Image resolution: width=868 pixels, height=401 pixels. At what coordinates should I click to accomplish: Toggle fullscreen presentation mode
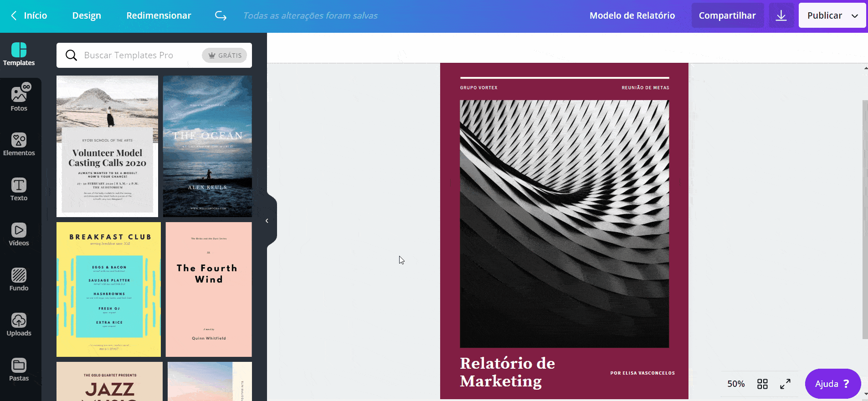click(785, 384)
